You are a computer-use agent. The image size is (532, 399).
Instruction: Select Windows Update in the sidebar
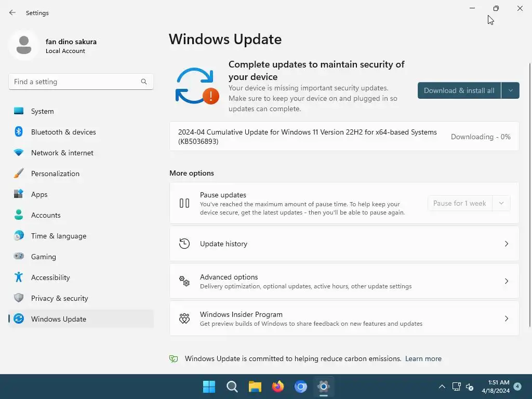click(x=81, y=318)
